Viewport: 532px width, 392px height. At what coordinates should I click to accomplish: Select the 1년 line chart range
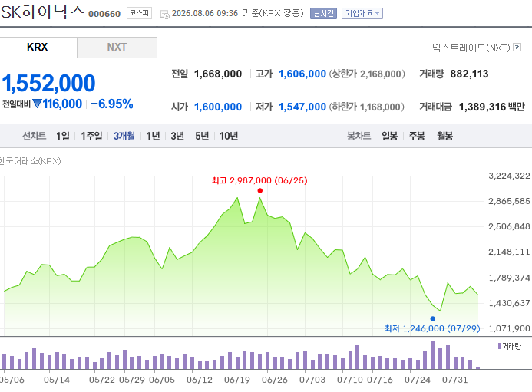pos(153,136)
